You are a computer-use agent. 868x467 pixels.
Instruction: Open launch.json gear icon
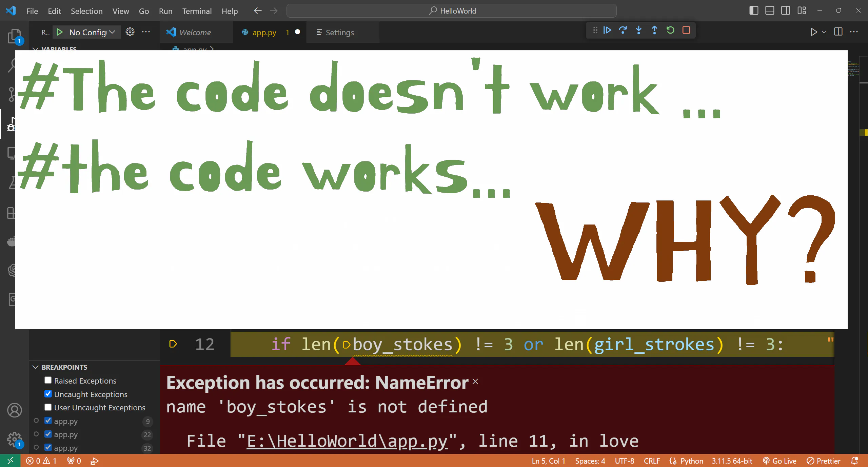coord(130,32)
